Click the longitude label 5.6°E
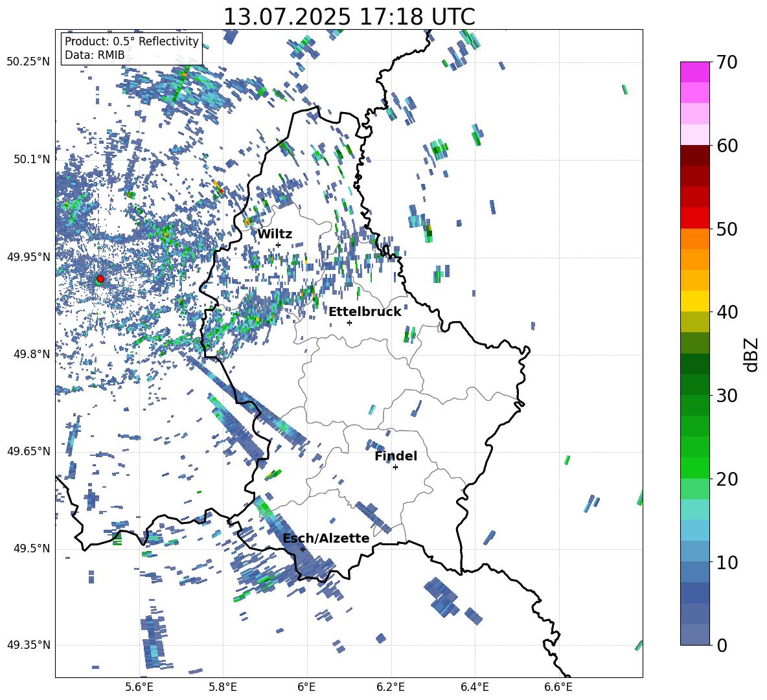 click(139, 687)
